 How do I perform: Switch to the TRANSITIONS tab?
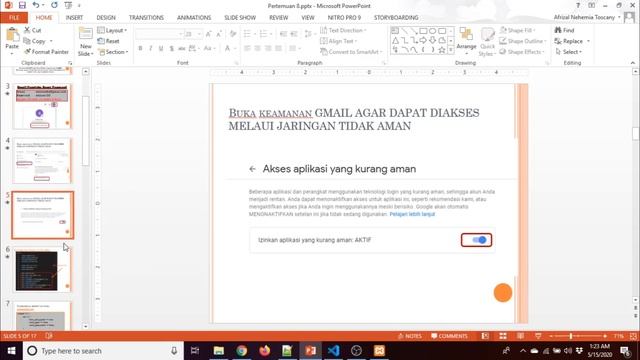pyautogui.click(x=146, y=18)
